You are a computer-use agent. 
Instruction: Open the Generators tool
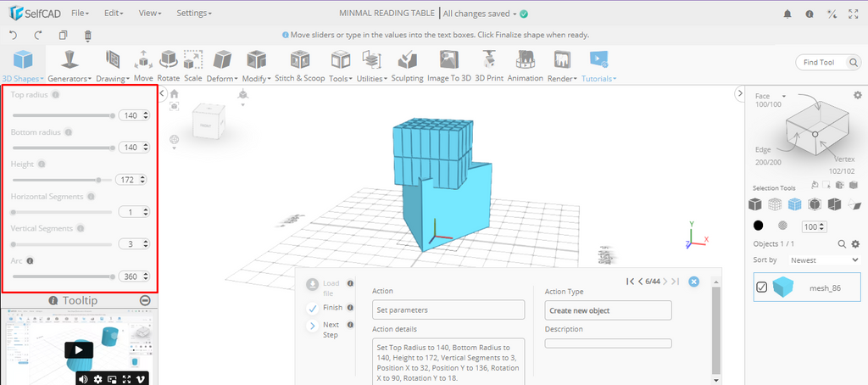(x=69, y=66)
